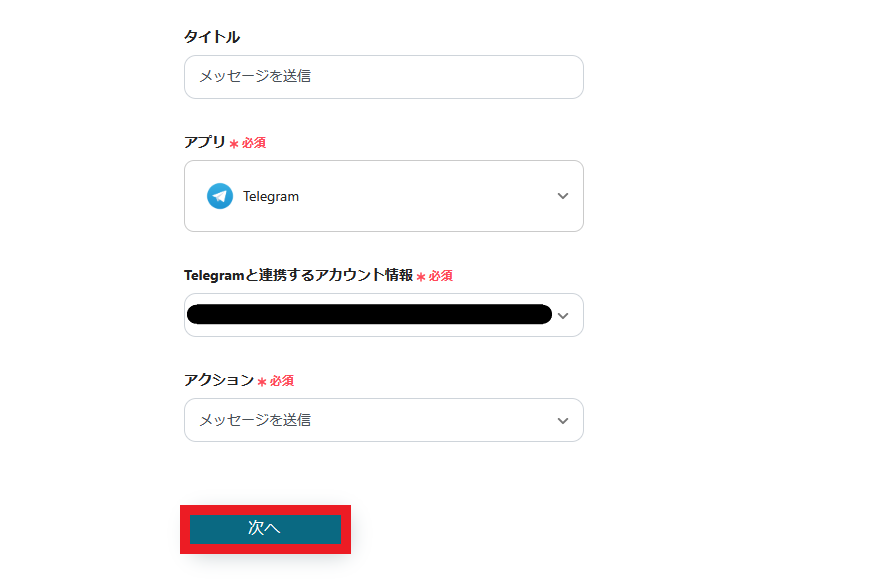Click the Telegram text in app selector

click(x=271, y=196)
